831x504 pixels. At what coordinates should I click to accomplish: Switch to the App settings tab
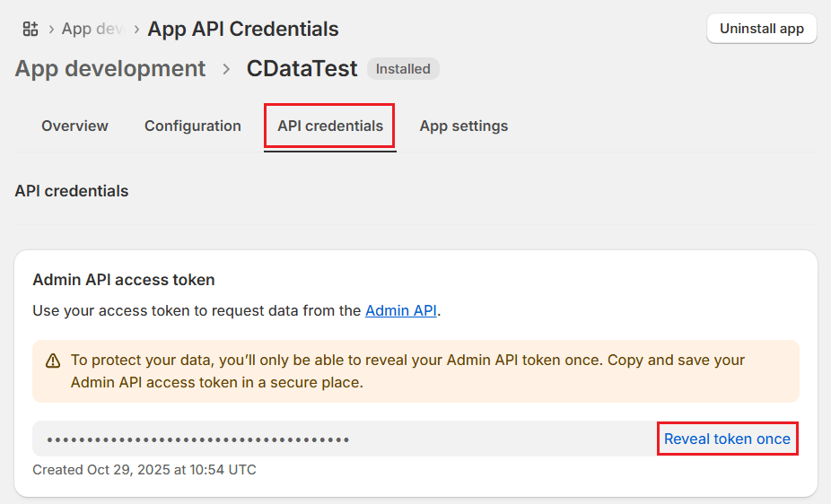tap(464, 126)
